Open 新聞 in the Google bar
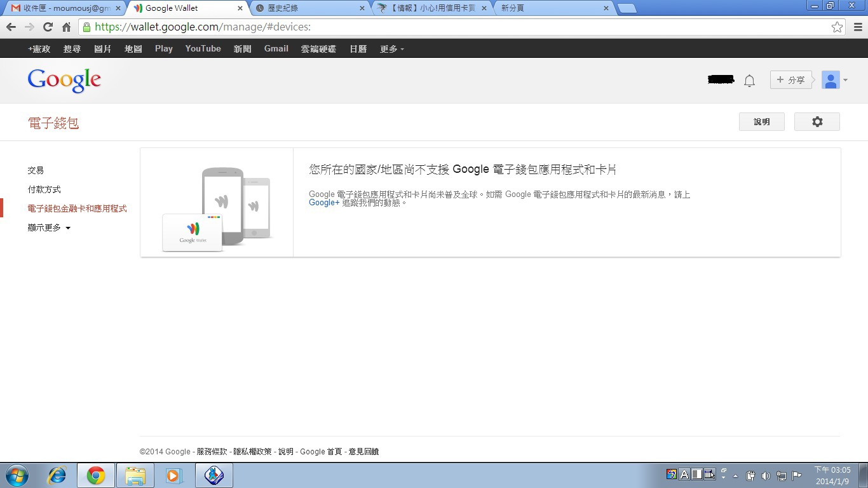 click(242, 49)
